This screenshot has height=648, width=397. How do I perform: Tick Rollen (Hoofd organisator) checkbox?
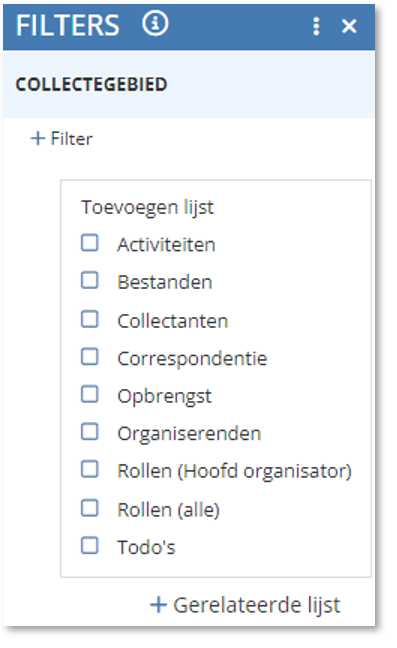(90, 470)
